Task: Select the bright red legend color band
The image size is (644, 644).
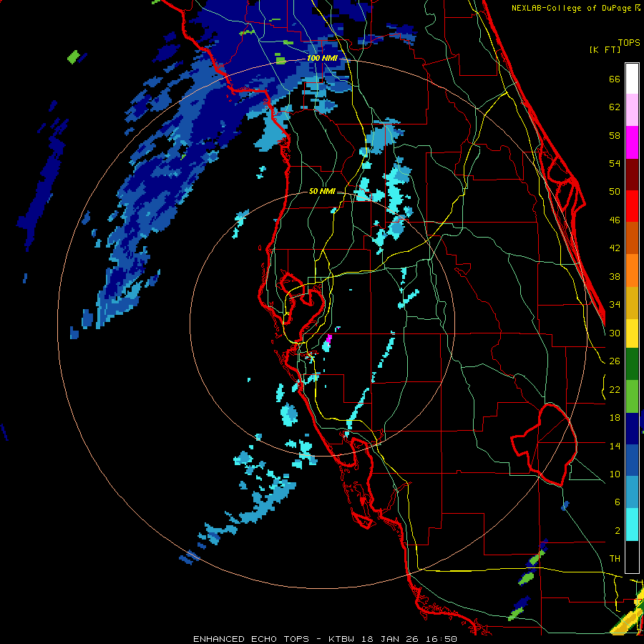Action: tap(632, 206)
